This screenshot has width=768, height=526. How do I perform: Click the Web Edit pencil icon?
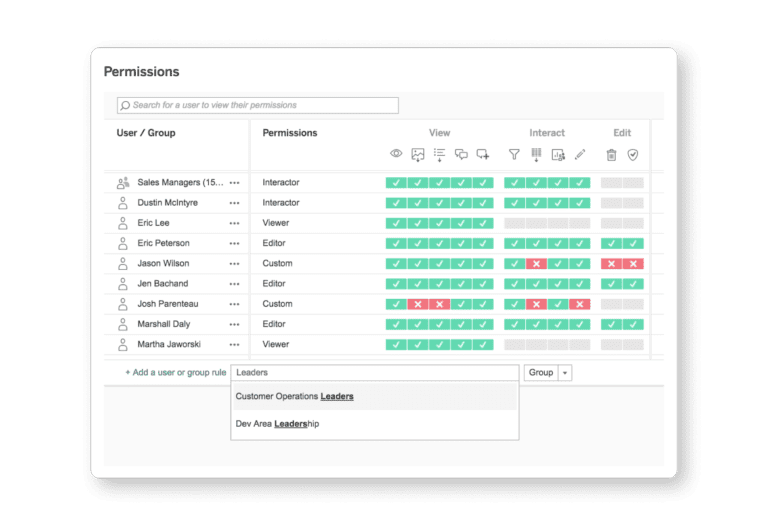[x=580, y=155]
